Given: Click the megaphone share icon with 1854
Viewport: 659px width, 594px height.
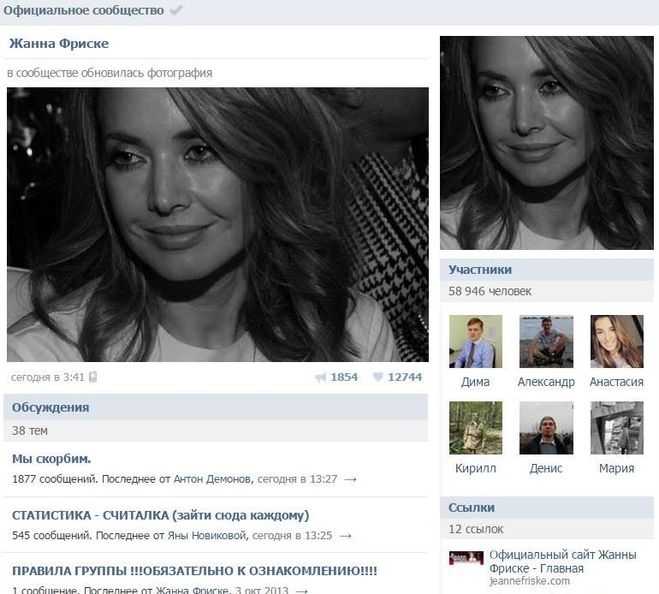Looking at the screenshot, I should (x=321, y=377).
